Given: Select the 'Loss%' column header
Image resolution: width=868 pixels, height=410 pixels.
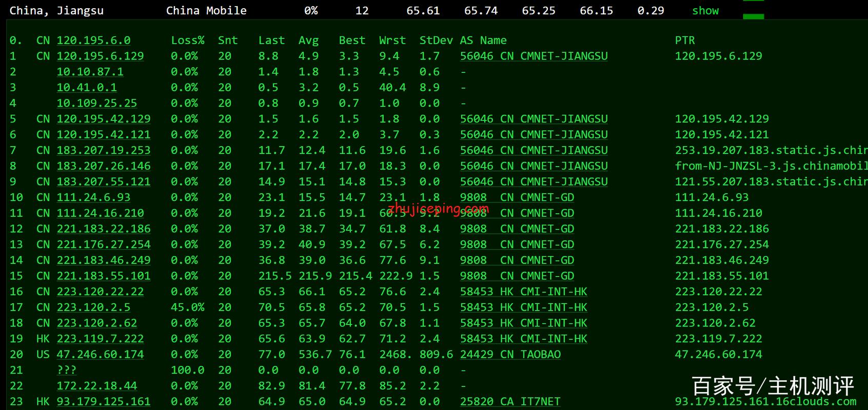Looking at the screenshot, I should (188, 40).
